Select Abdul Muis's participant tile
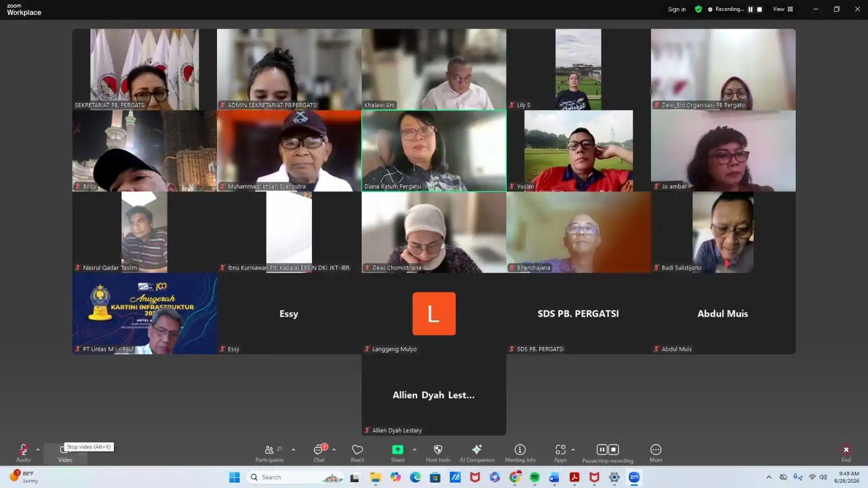Screen dimensions: 868x488 coord(723,313)
